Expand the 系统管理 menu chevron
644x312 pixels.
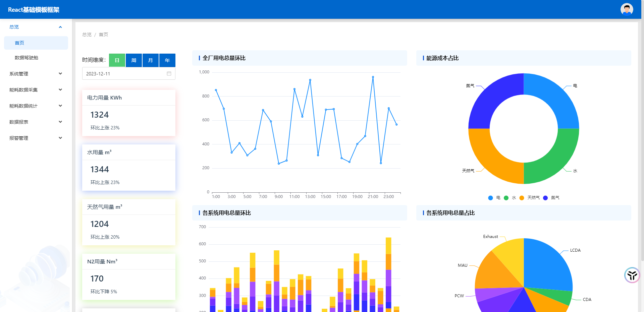coord(60,74)
